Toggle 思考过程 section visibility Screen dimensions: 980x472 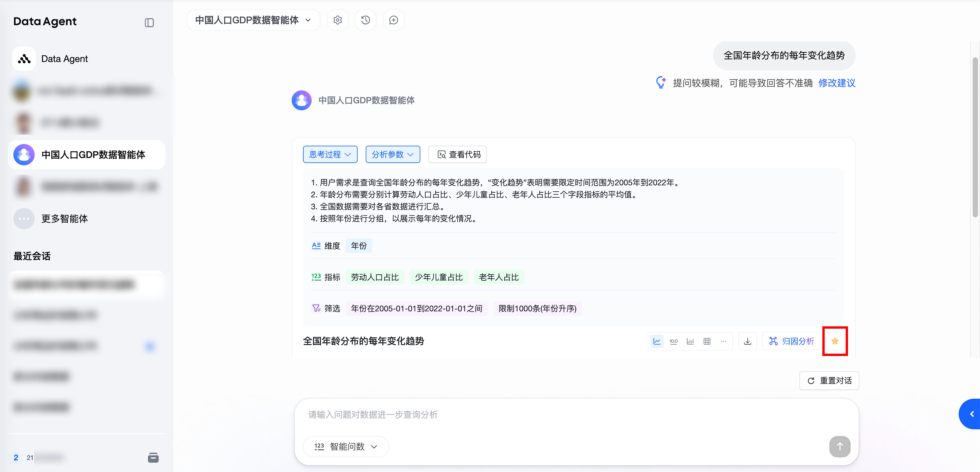pos(330,154)
